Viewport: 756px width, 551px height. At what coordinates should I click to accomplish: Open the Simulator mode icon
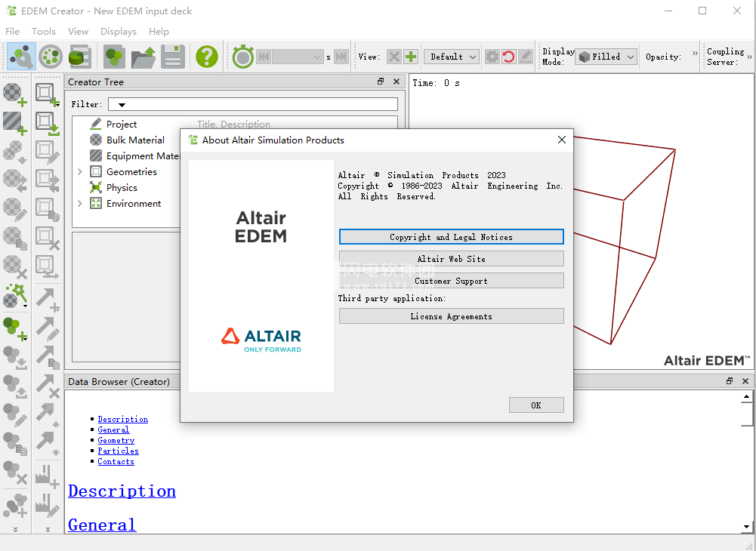(51, 57)
